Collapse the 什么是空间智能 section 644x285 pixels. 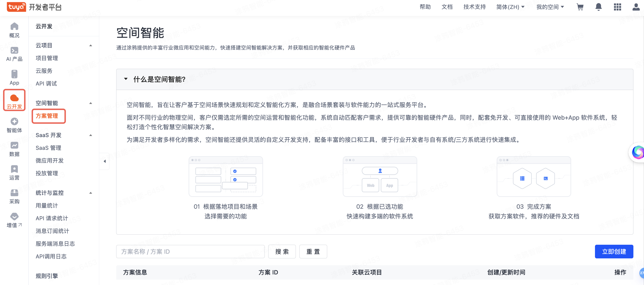tap(126, 79)
